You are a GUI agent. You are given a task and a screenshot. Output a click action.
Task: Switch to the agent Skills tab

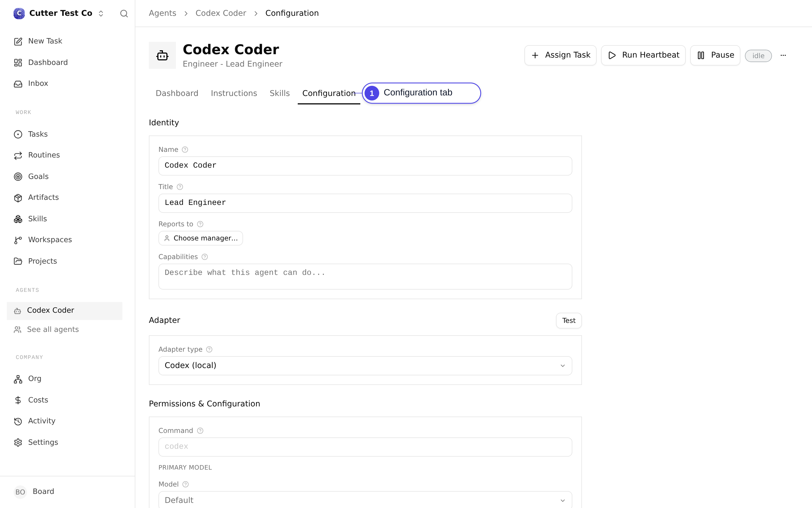point(279,93)
